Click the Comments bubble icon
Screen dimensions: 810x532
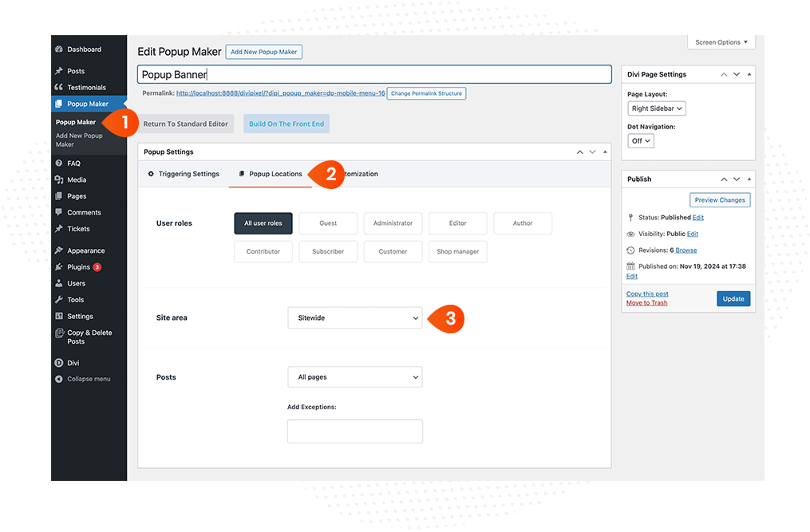(59, 212)
